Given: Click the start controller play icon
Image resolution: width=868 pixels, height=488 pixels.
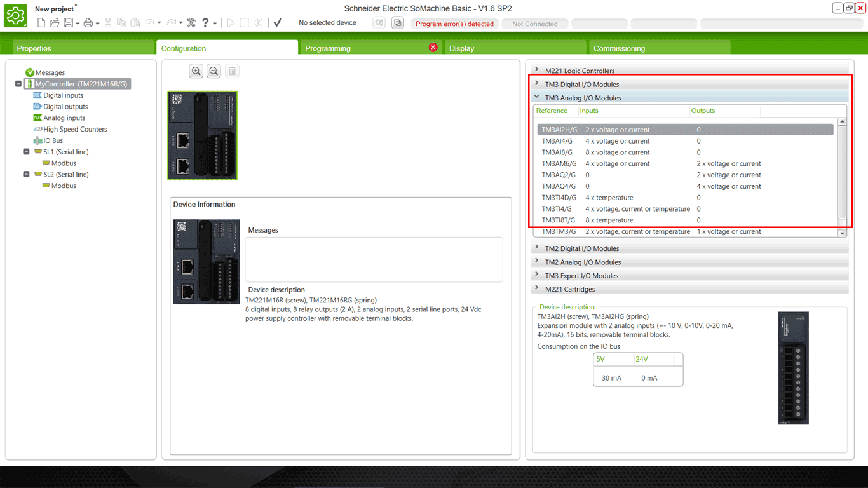Looking at the screenshot, I should [x=231, y=23].
